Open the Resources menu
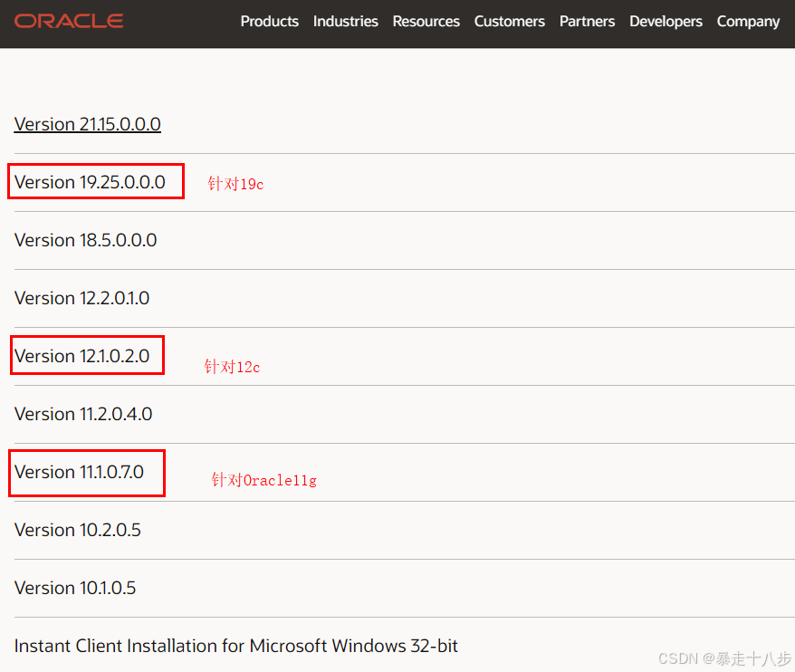Image resolution: width=795 pixels, height=672 pixels. pyautogui.click(x=426, y=22)
